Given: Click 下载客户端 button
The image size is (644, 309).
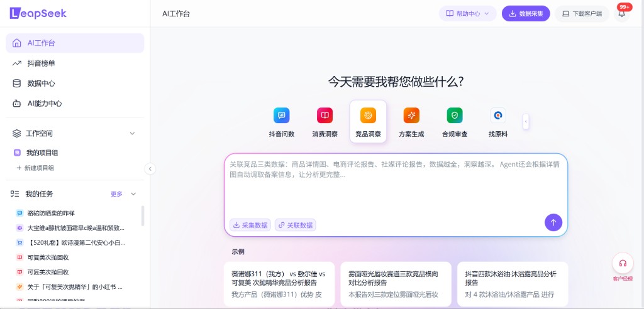Looking at the screenshot, I should 582,14.
